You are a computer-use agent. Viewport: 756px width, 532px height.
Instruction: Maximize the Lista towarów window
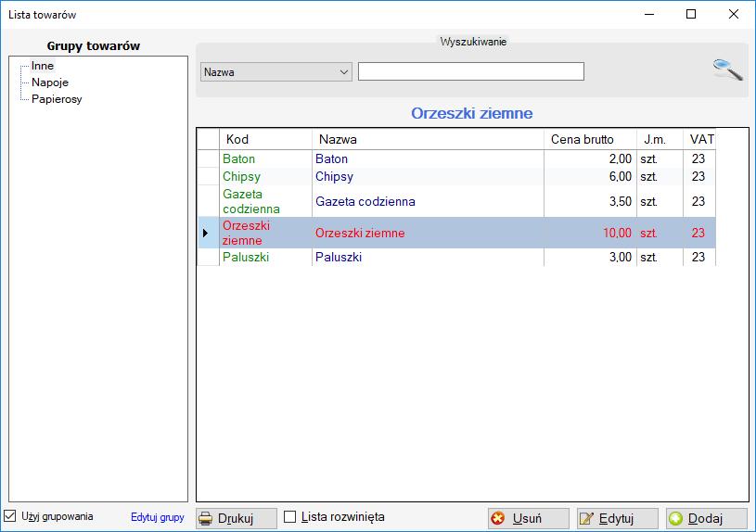pos(691,14)
